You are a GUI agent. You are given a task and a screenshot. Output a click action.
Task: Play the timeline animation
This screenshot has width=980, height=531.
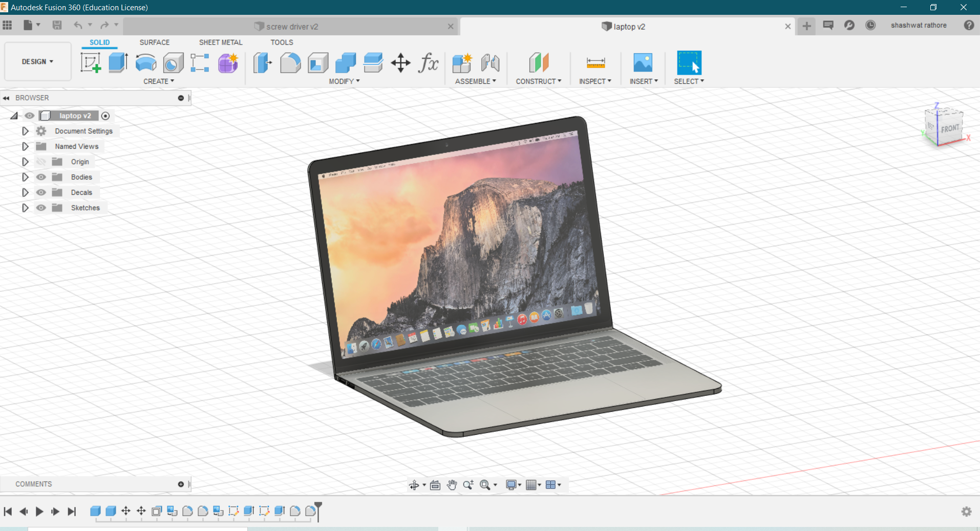[x=39, y=511]
